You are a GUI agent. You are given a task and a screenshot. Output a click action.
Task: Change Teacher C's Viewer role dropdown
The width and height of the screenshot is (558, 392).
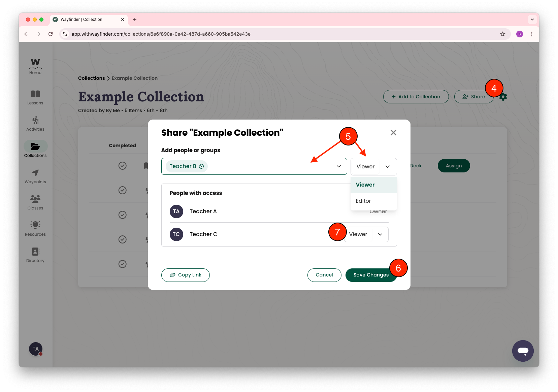366,234
